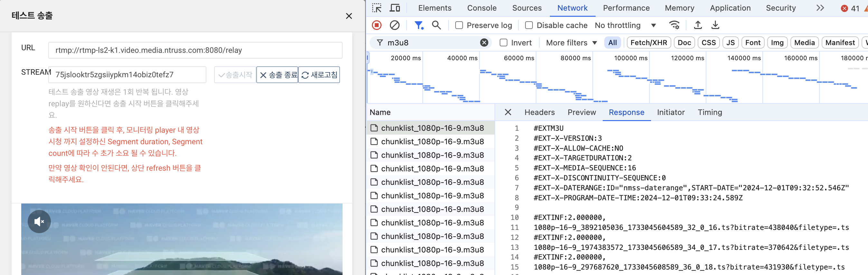
Task: Switch to the Console tab
Action: pos(482,8)
